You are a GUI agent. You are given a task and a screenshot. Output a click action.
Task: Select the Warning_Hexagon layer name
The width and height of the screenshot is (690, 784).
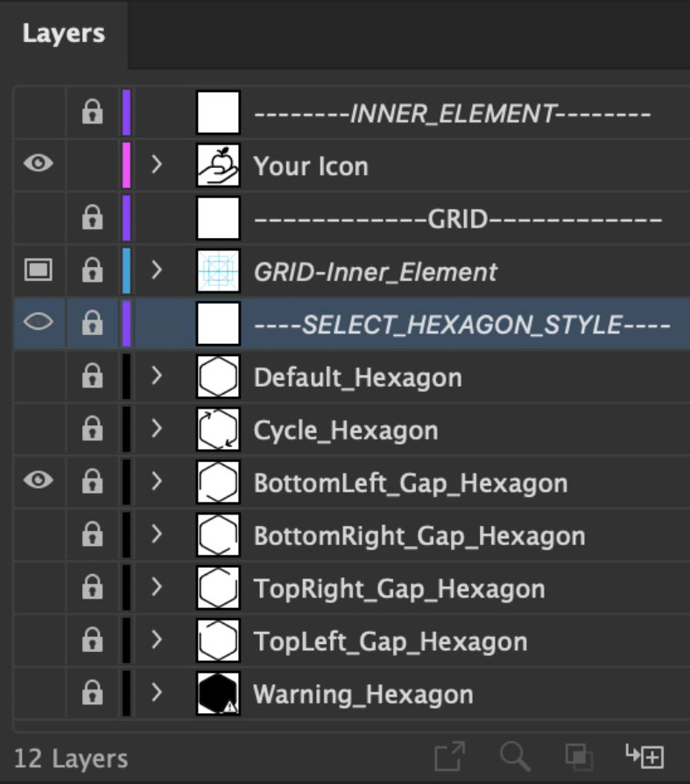[363, 695]
